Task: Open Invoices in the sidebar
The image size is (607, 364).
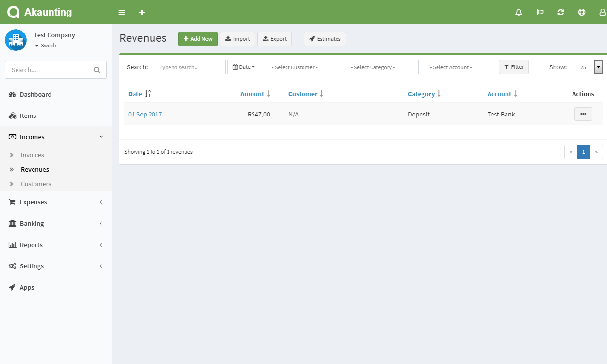Action: pos(33,155)
